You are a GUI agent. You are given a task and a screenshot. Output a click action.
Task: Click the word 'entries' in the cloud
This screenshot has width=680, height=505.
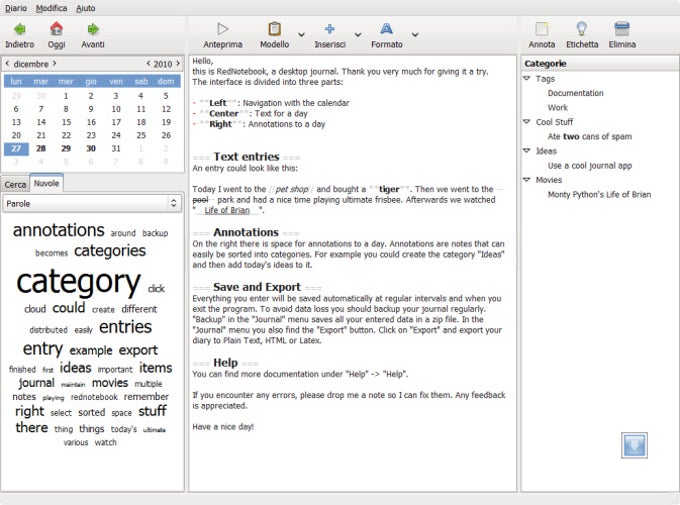[x=125, y=327]
